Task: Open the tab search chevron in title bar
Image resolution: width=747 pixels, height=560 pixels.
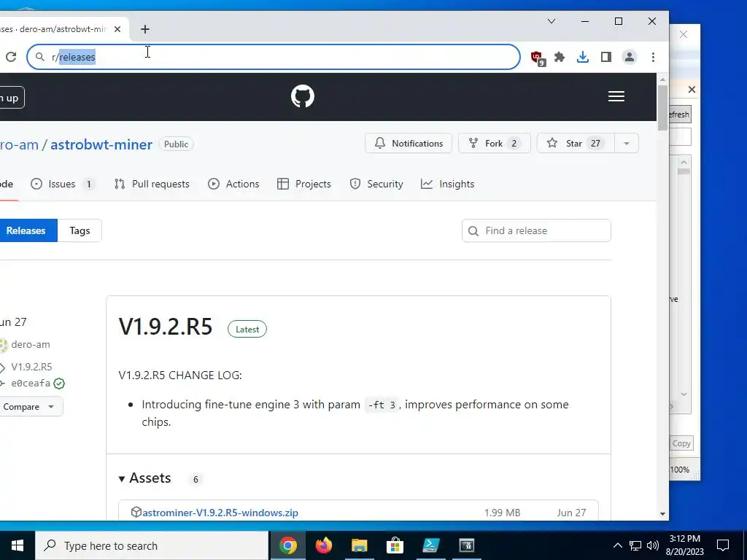Action: point(551,21)
